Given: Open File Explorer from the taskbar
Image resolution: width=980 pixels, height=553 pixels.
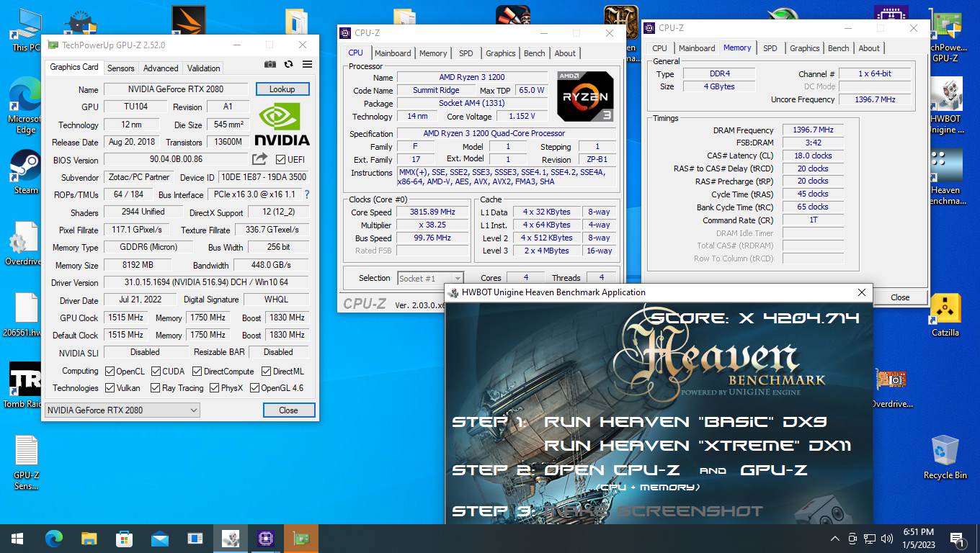Looking at the screenshot, I should pyautogui.click(x=89, y=539).
